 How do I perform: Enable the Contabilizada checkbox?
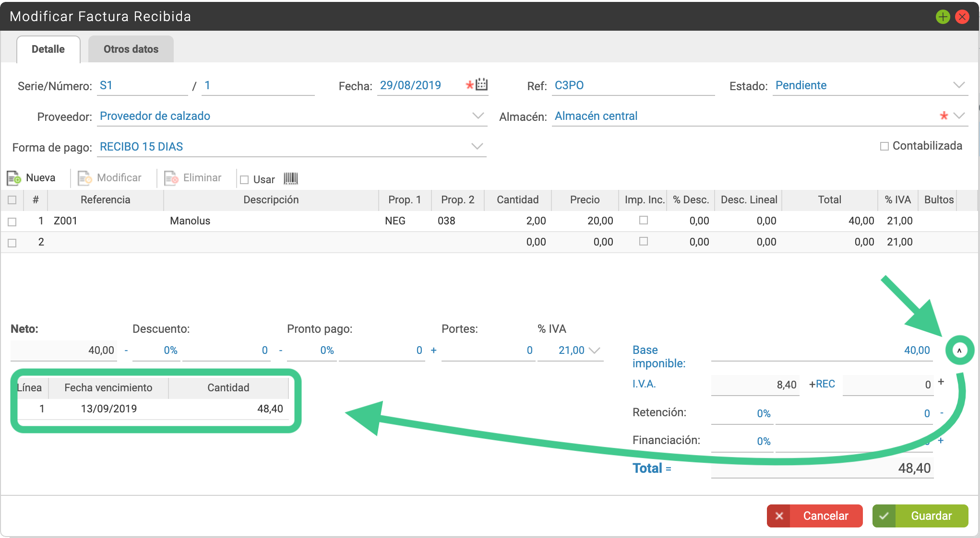tap(884, 146)
